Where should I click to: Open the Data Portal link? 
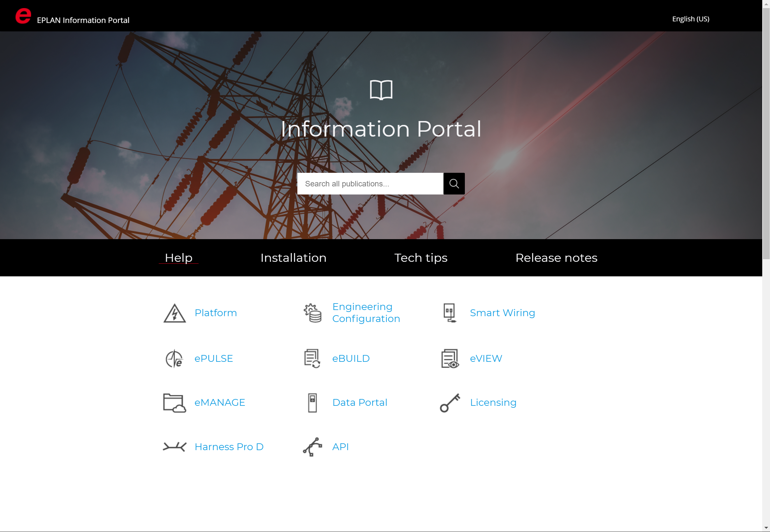(360, 403)
